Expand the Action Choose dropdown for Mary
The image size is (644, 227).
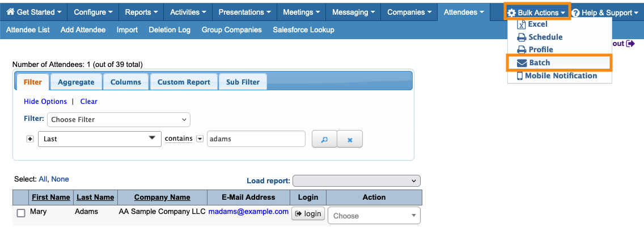point(374,216)
